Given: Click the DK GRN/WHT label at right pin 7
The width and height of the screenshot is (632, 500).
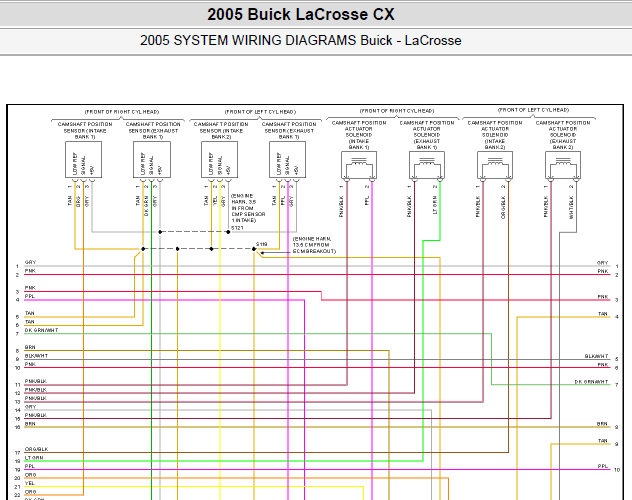Looking at the screenshot, I should [x=592, y=382].
